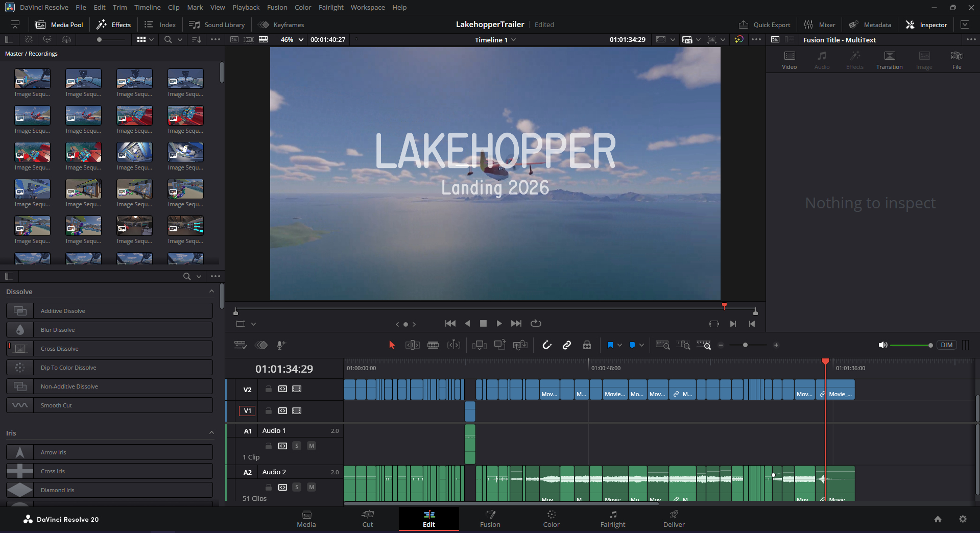The image size is (980, 533).
Task: Solo the Audio 2 track
Action: click(x=297, y=487)
